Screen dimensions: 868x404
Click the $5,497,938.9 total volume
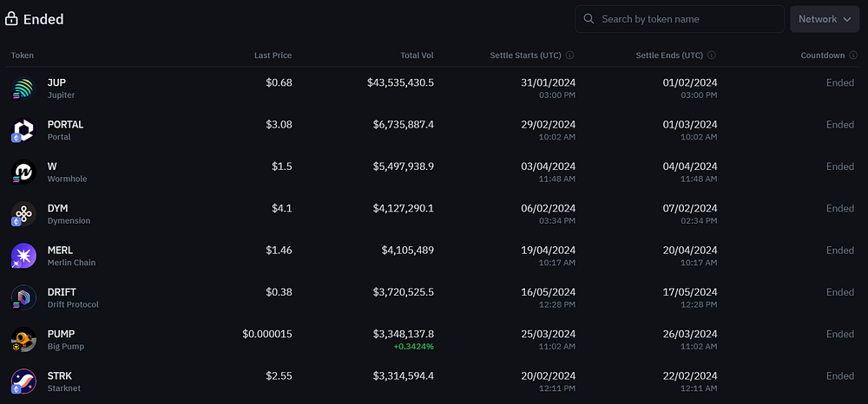(x=404, y=167)
